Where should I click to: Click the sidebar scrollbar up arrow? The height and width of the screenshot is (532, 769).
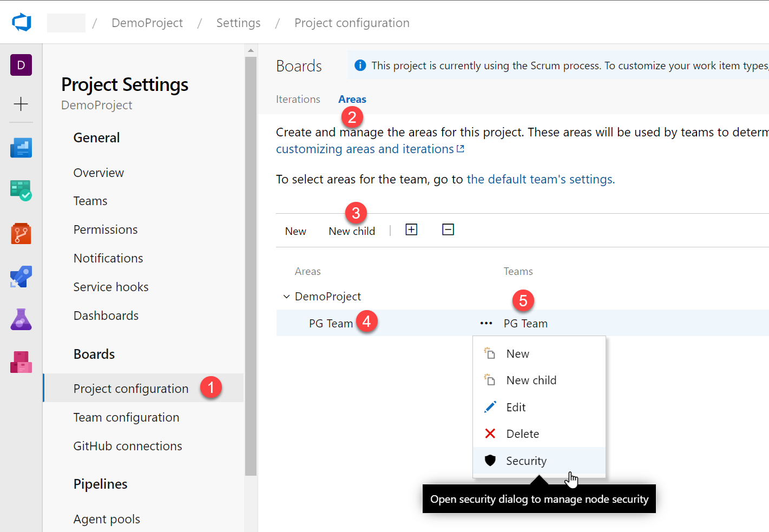click(x=251, y=50)
